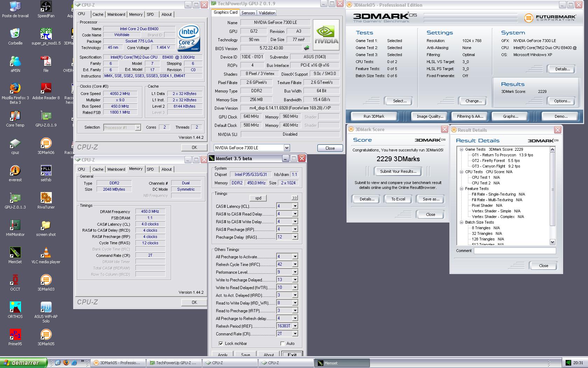
Task: Collapse the Feature Tests tree node
Action: point(462,189)
